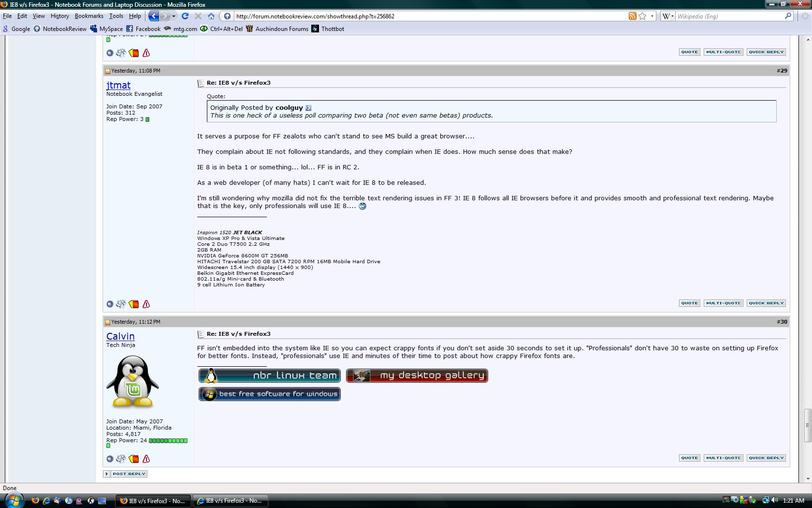Open the bookmark star dropdown arrow
Viewport: 812px width, 508px height.
point(652,16)
